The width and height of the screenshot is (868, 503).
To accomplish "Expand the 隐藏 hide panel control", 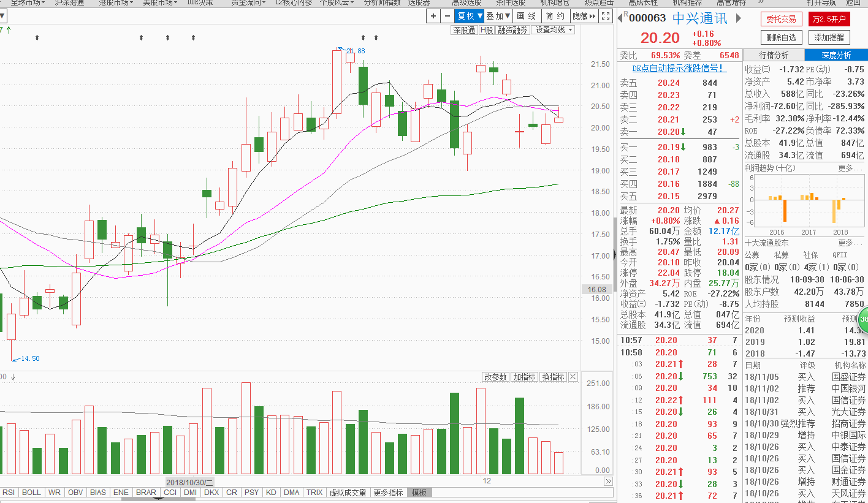I will click(x=584, y=16).
